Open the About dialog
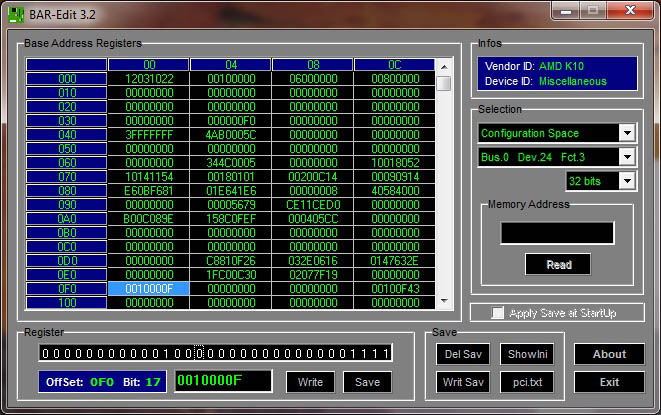Viewport: 661px width, 415px height. [x=609, y=354]
